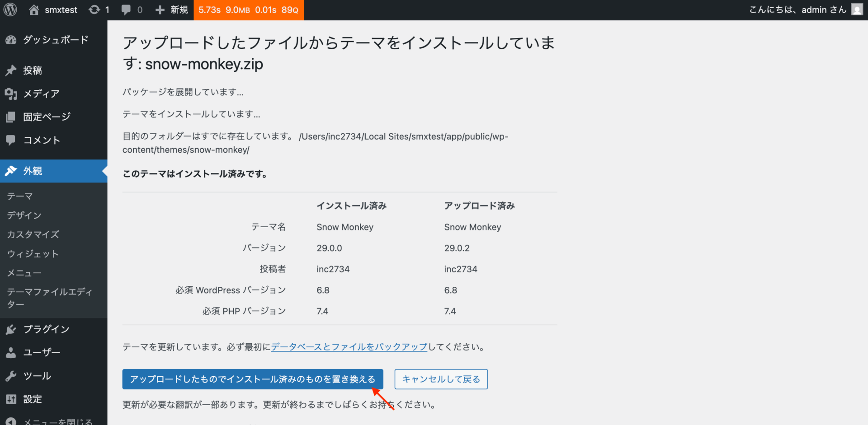Click uploaded version 29.0.2
This screenshot has height=425, width=868.
457,248
